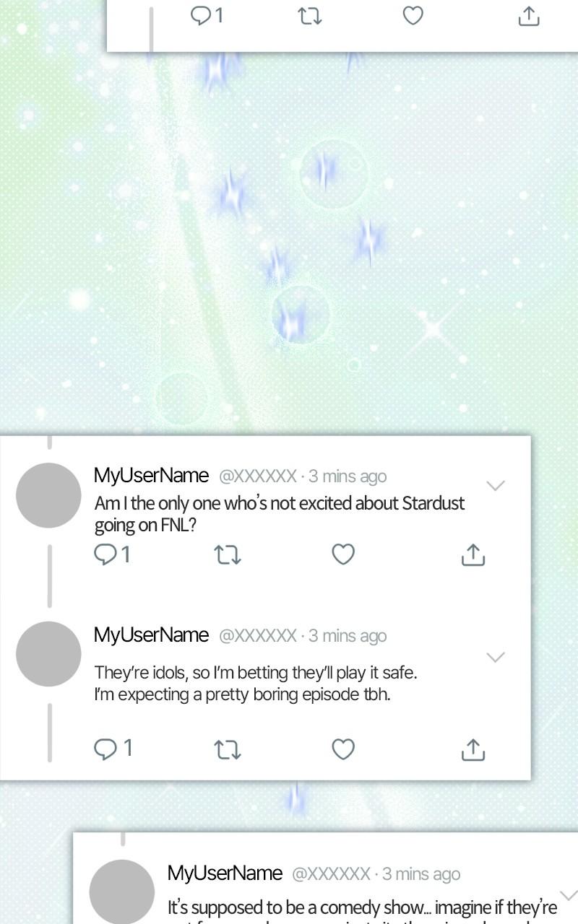
Task: Open reply count on top tweet
Action: [207, 15]
